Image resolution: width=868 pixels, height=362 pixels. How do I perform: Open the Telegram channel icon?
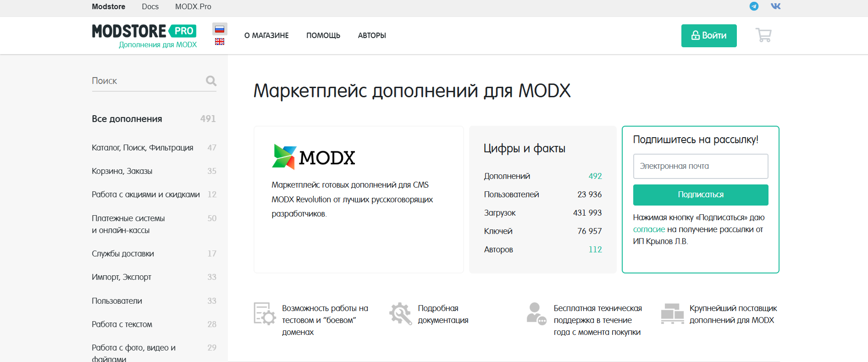tap(754, 6)
